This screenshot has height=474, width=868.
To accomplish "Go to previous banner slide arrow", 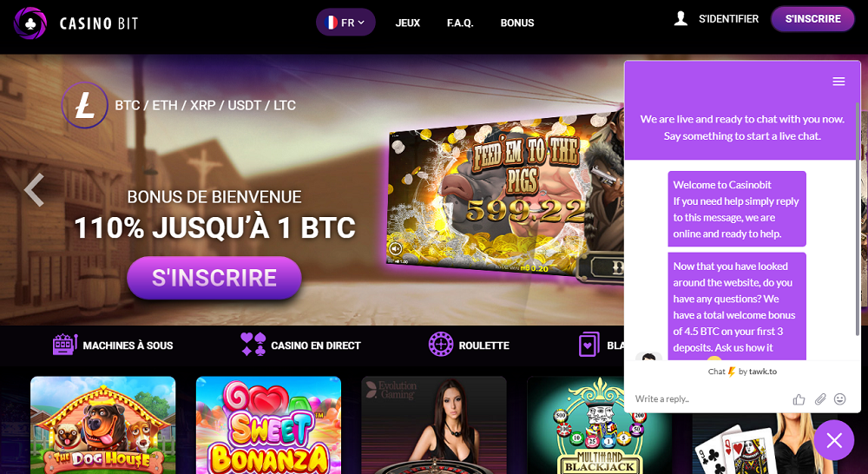I will coord(35,190).
